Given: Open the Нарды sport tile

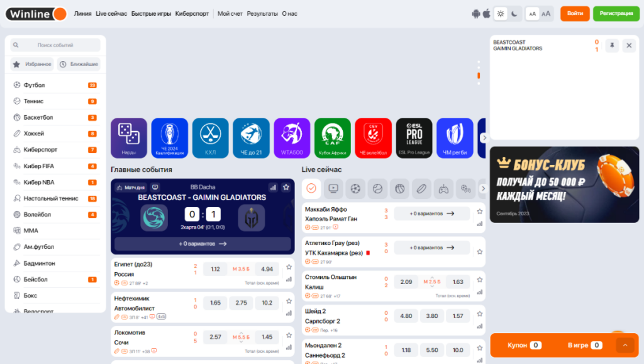Looking at the screenshot, I should pos(128,138).
